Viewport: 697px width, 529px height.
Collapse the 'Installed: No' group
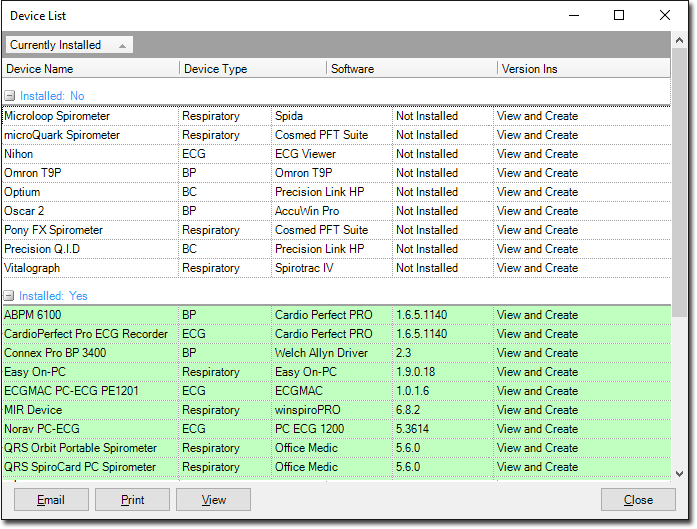pyautogui.click(x=9, y=95)
